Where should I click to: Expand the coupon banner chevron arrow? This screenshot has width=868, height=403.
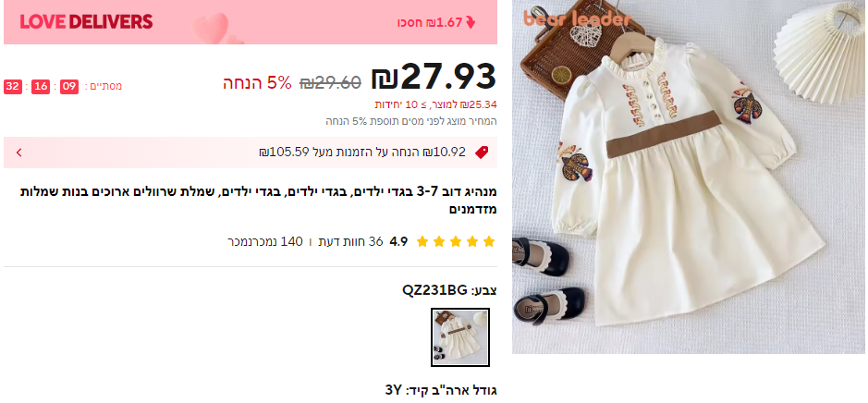coord(18,153)
